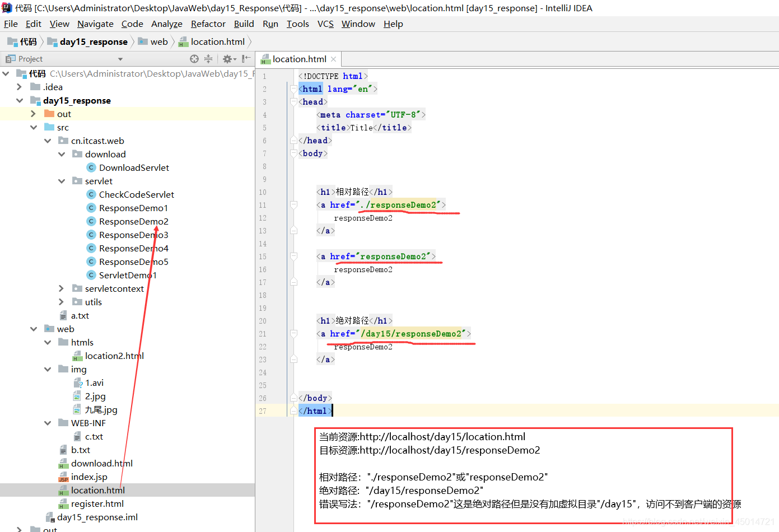The height and width of the screenshot is (532, 779).
Task: Click line number 21 in the gutter
Action: point(263,334)
